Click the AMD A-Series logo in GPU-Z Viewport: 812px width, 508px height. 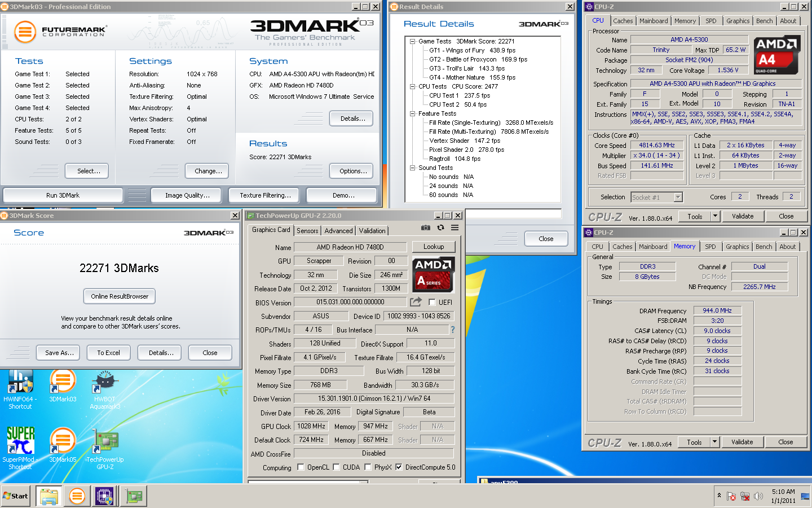(x=433, y=274)
